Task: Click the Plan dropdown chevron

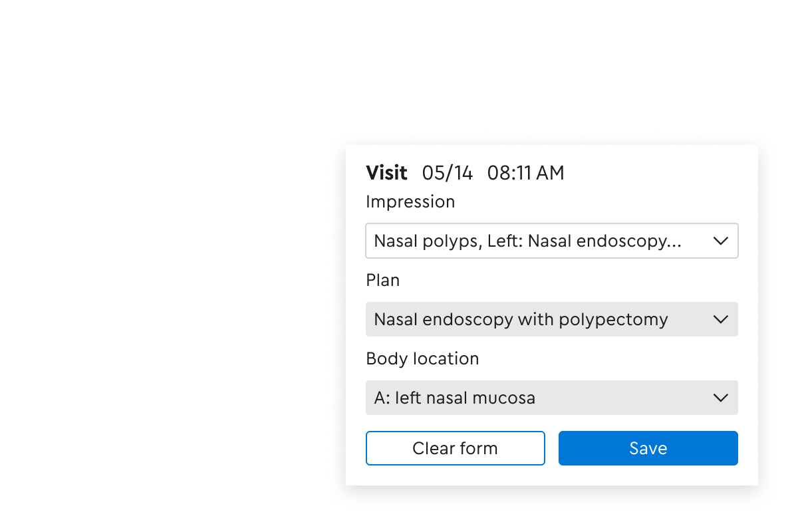Action: [721, 319]
